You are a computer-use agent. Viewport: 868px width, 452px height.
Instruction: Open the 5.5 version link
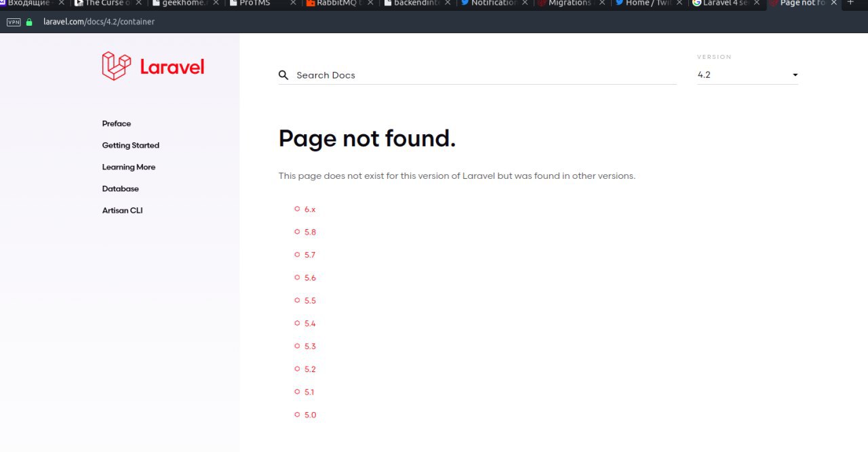[x=310, y=301]
